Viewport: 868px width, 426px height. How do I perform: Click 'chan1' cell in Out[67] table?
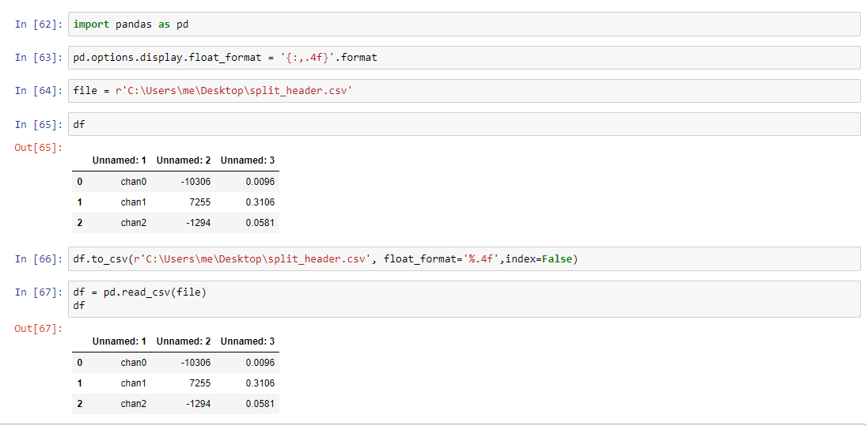[134, 383]
